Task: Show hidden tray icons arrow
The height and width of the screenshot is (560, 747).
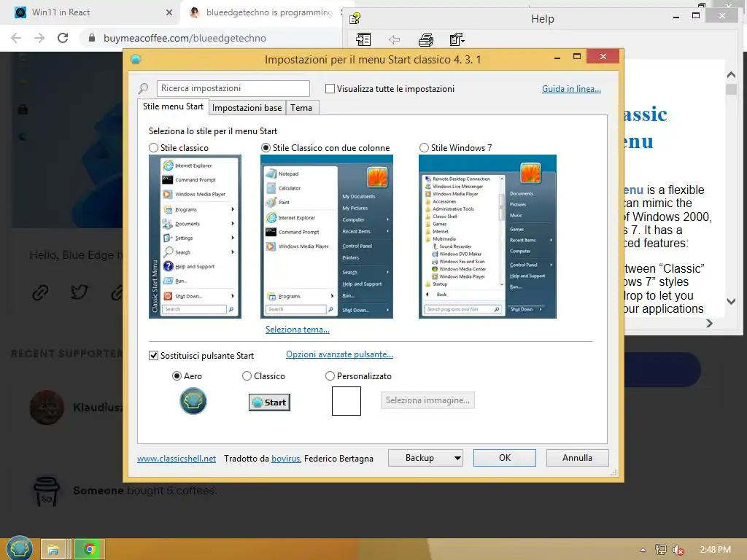Action: tap(643, 550)
